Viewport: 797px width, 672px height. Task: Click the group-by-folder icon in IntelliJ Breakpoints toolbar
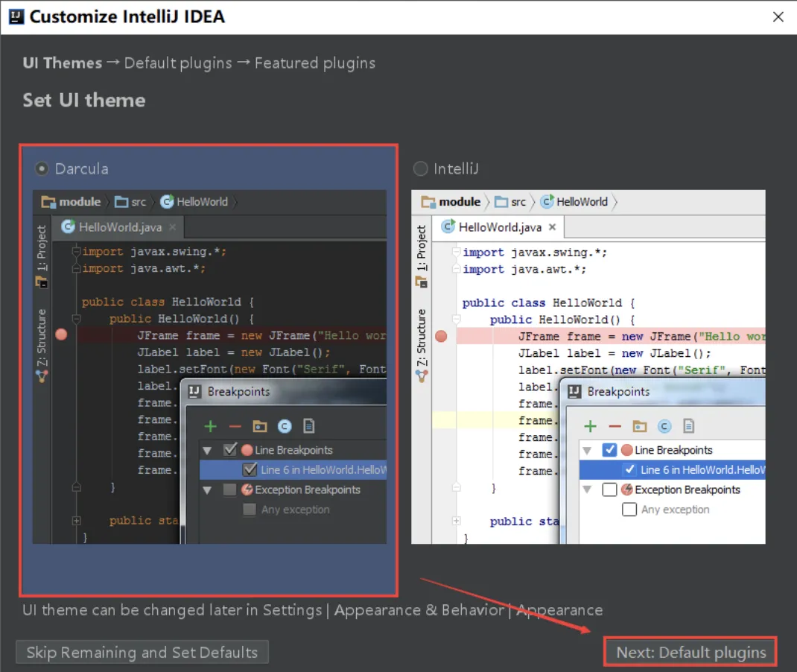[639, 426]
